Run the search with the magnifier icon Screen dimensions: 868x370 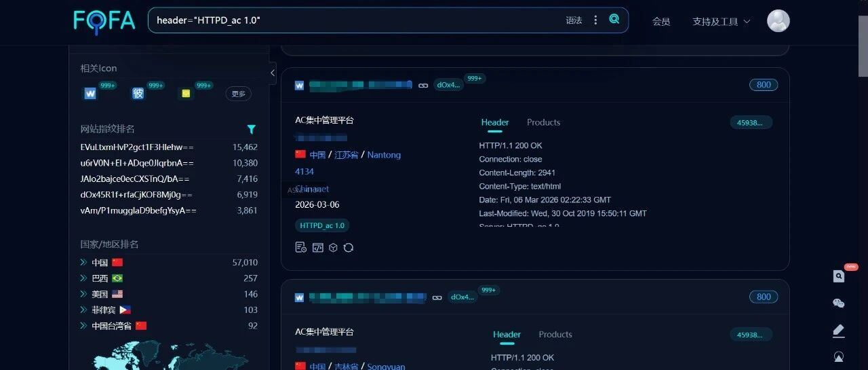tap(614, 20)
